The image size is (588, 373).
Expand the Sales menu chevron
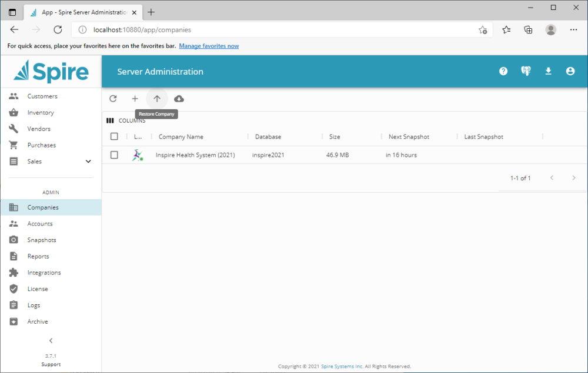pos(88,162)
